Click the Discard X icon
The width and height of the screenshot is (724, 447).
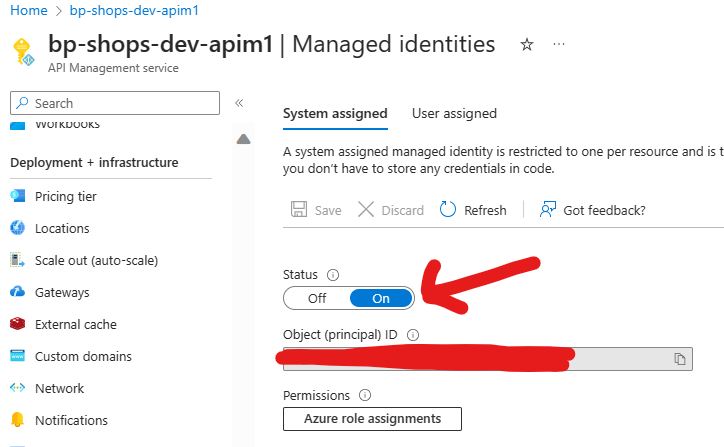(x=366, y=209)
